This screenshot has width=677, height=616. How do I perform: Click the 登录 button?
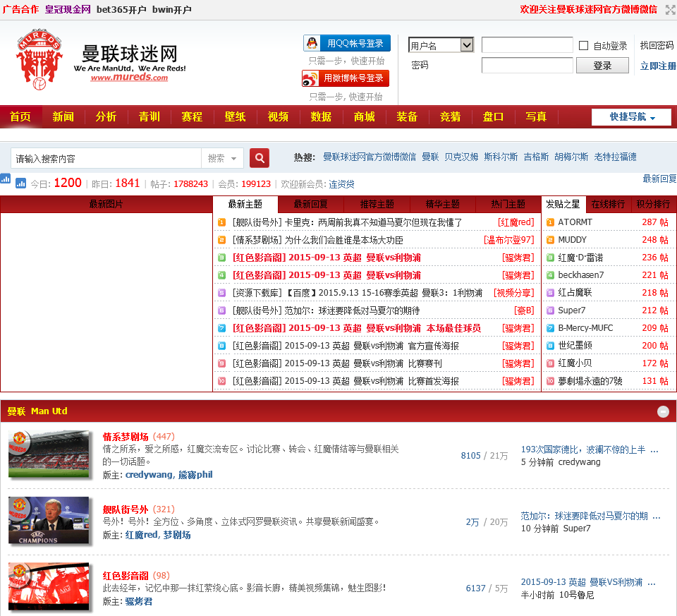602,66
